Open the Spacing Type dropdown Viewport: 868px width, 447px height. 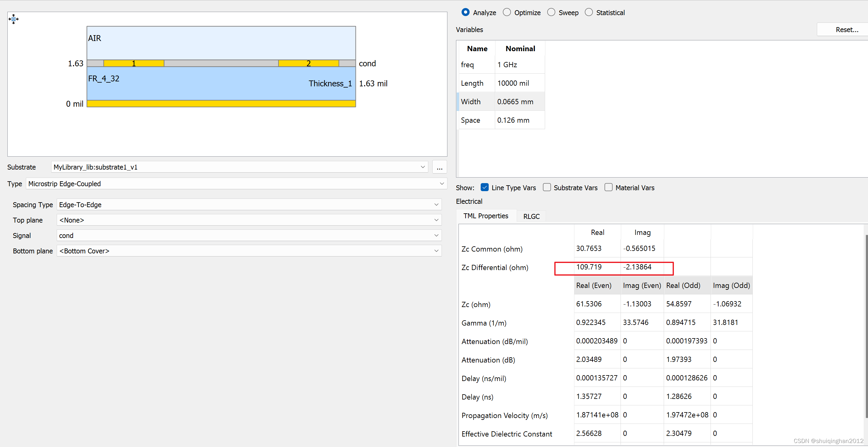(436, 205)
